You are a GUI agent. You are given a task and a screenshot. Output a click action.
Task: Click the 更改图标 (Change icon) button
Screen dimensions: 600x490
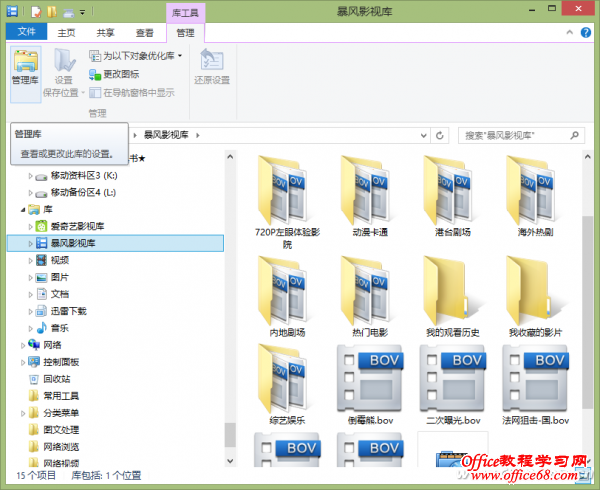(114, 74)
